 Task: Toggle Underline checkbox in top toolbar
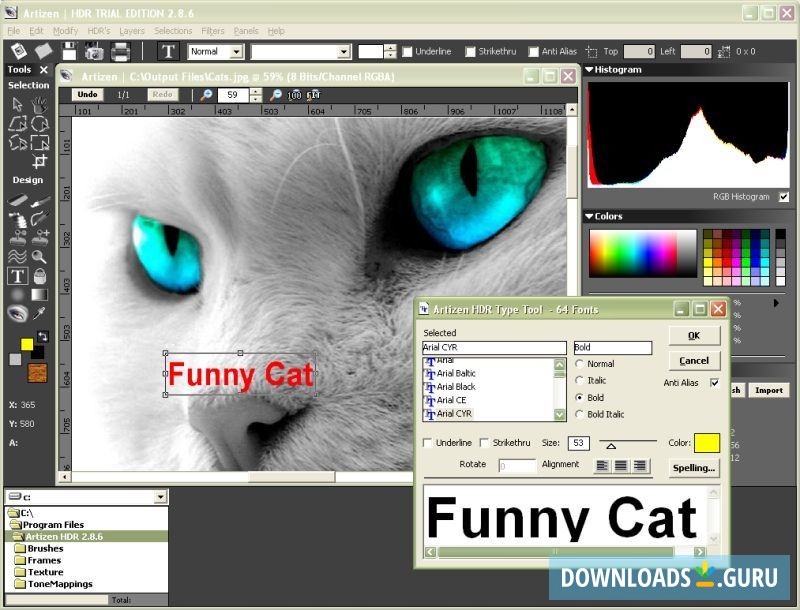click(x=407, y=52)
